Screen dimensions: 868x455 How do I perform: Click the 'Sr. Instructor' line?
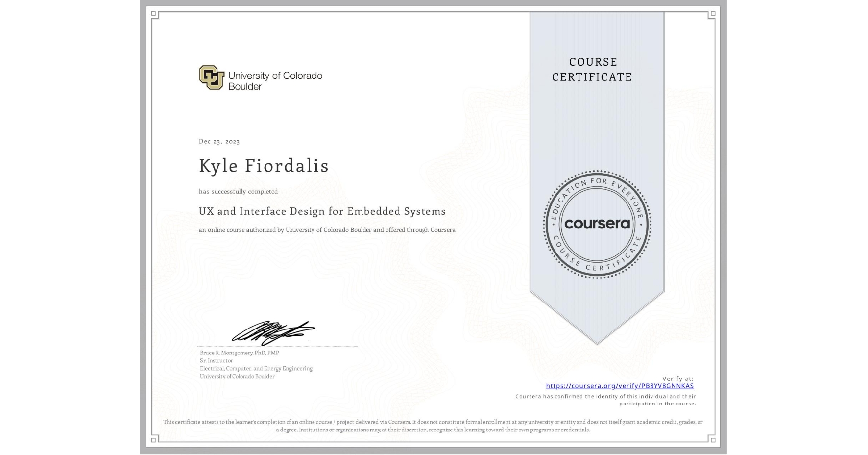(x=216, y=360)
